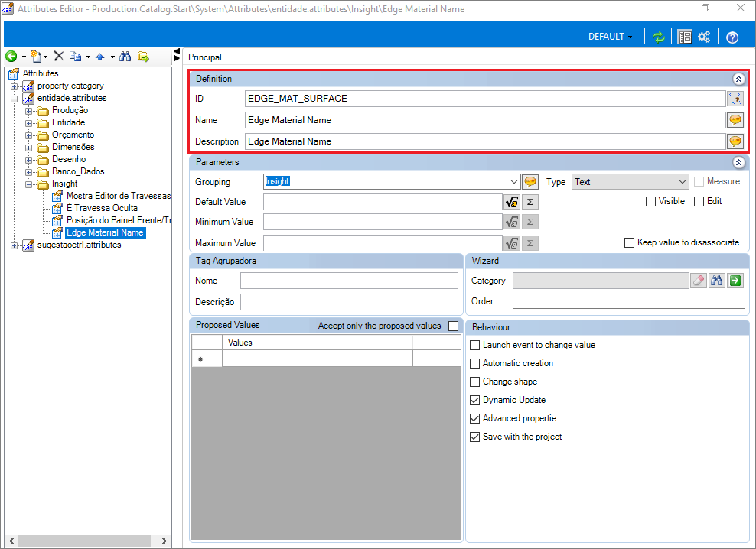
Task: Click the green back arrow icon
Action: pos(11,57)
